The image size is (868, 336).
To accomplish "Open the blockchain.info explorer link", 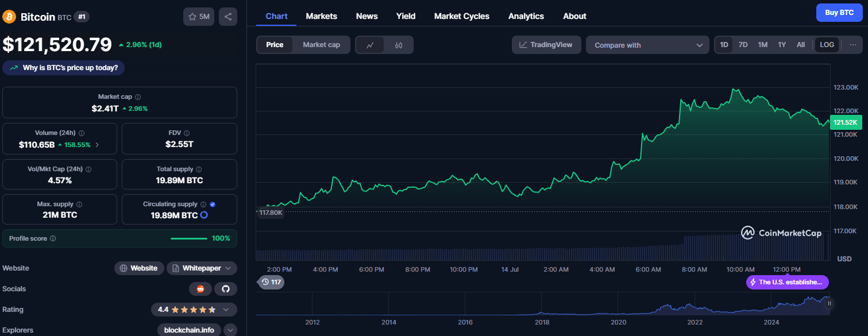I will [x=189, y=330].
